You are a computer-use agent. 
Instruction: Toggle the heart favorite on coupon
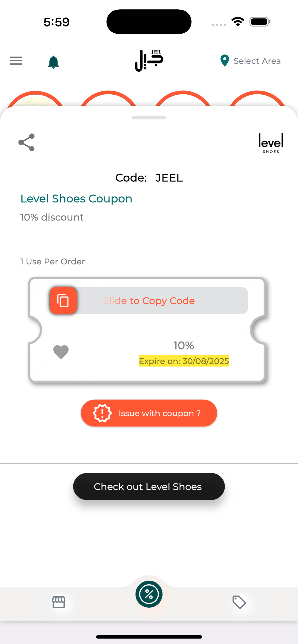(x=61, y=352)
